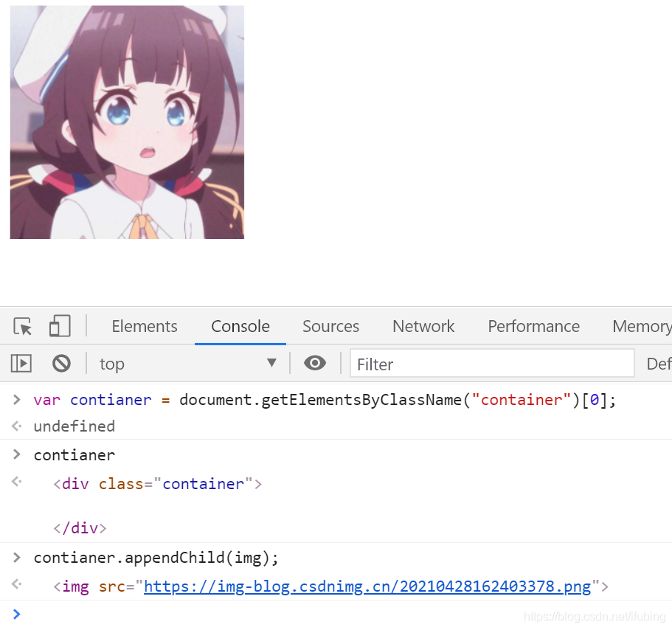Click the standalone contianer input entry
This screenshot has height=630, width=672.
(75, 455)
